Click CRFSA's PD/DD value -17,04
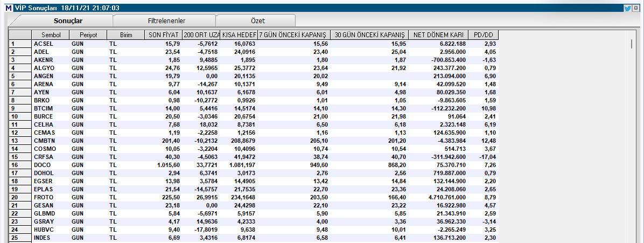Screen dimensions: 644x243 click(x=487, y=157)
